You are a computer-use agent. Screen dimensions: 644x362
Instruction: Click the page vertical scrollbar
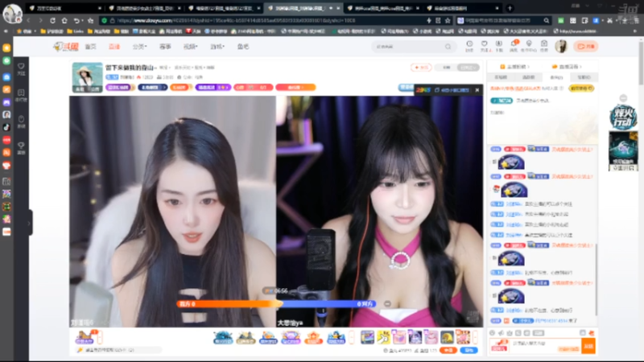tap(641, 62)
